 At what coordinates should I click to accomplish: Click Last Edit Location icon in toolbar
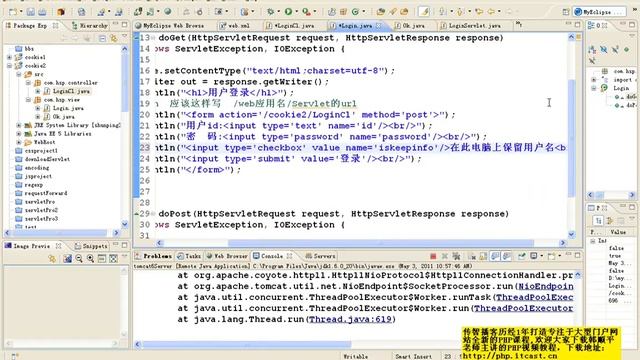[x=479, y=12]
